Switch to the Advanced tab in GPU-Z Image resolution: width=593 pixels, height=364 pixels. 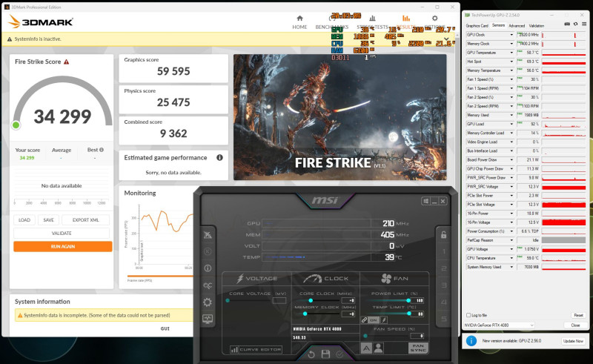tap(517, 26)
